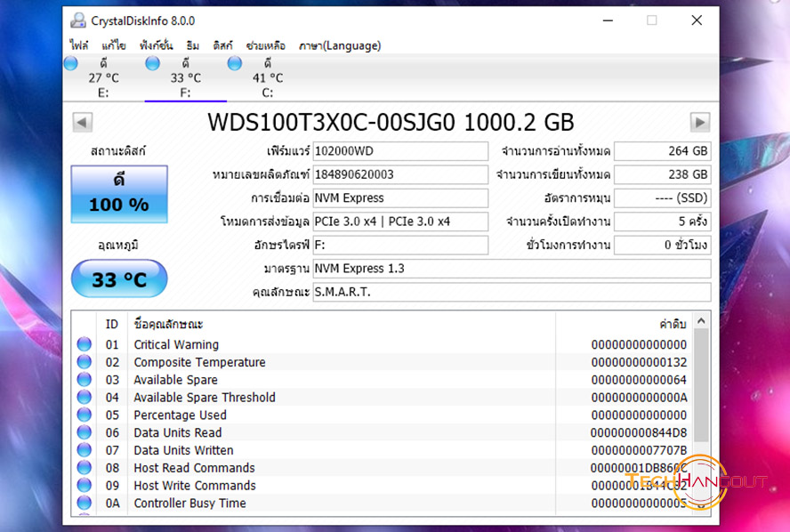Click the ชื่อคุณลักษณะ attribute name column header
The image size is (790, 532).
[x=342, y=324]
